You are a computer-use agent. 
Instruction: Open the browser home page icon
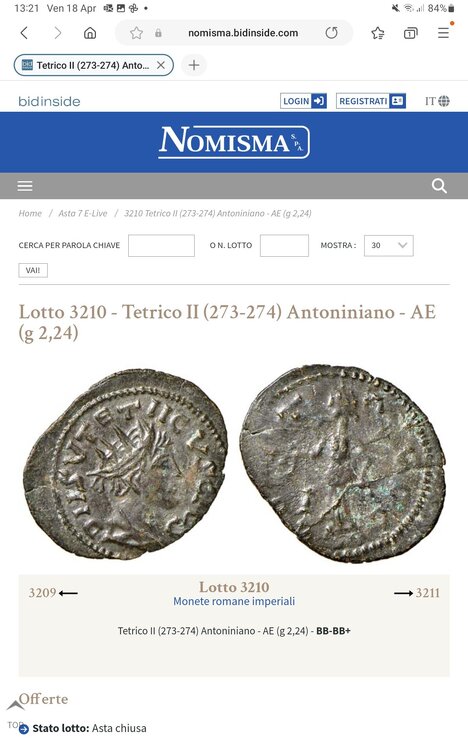90,33
